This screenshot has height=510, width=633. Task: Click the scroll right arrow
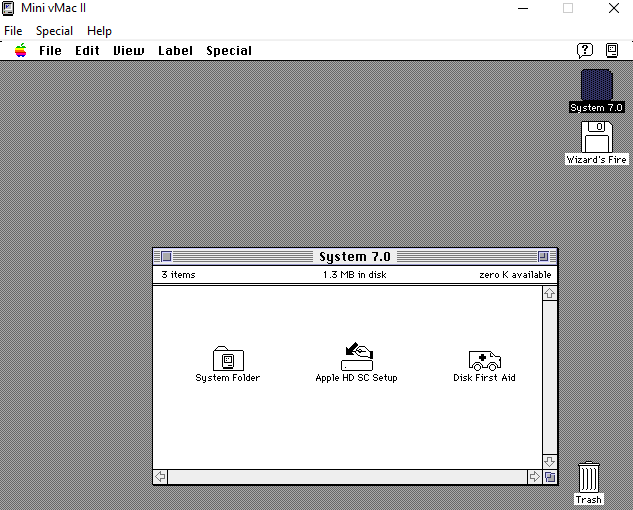click(534, 477)
